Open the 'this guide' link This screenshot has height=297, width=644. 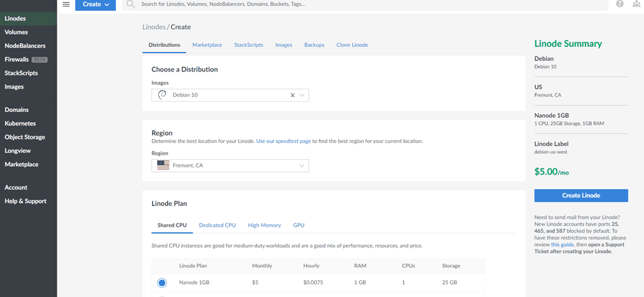click(x=561, y=244)
